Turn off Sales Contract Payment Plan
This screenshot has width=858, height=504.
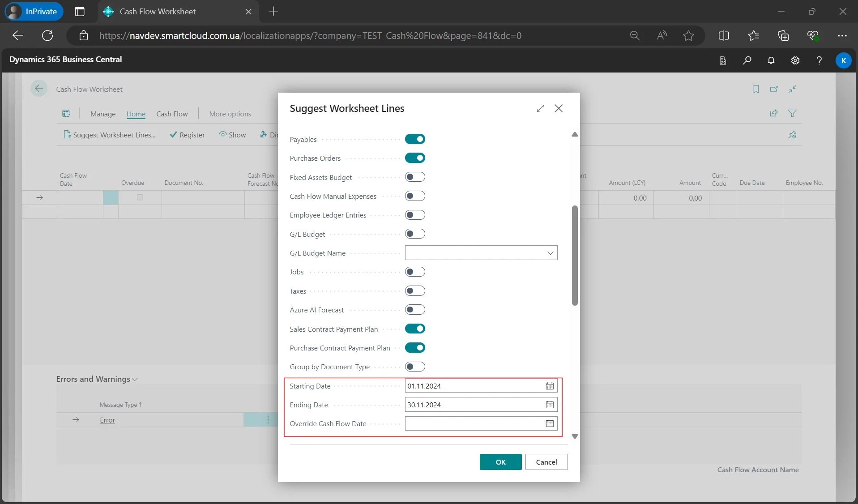pyautogui.click(x=414, y=329)
